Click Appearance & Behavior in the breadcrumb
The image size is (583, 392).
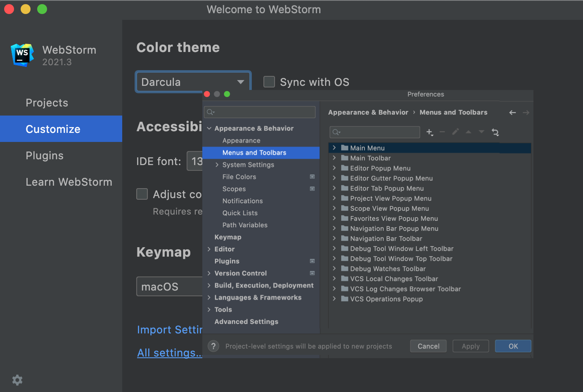[368, 112]
